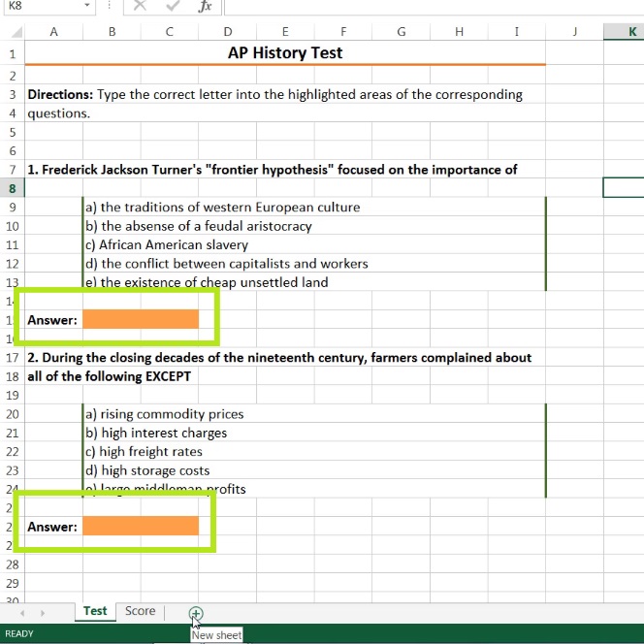Click the Enter checkmark icon in formula bar
The height and width of the screenshot is (644, 644).
173,6
